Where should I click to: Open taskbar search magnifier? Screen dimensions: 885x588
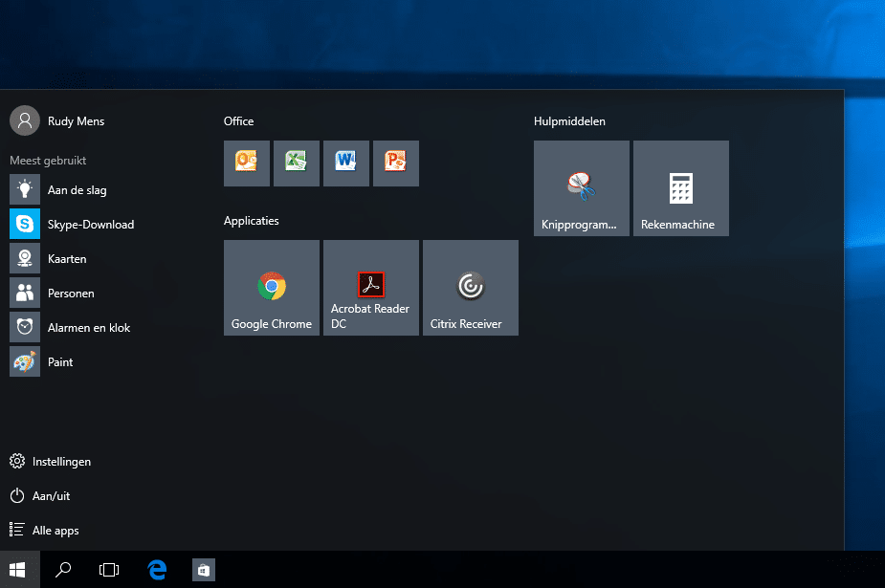pos(63,570)
